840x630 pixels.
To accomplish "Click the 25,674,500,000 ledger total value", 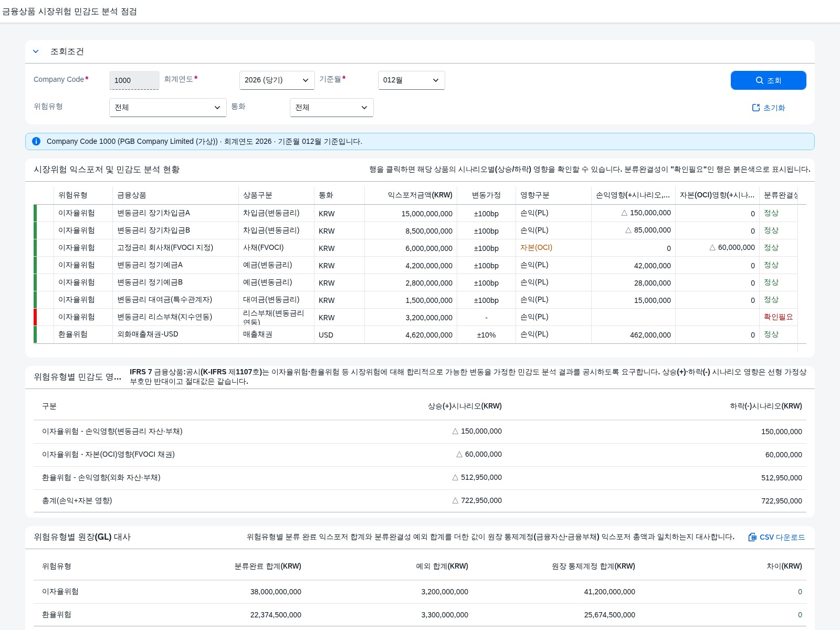I will tap(610, 615).
